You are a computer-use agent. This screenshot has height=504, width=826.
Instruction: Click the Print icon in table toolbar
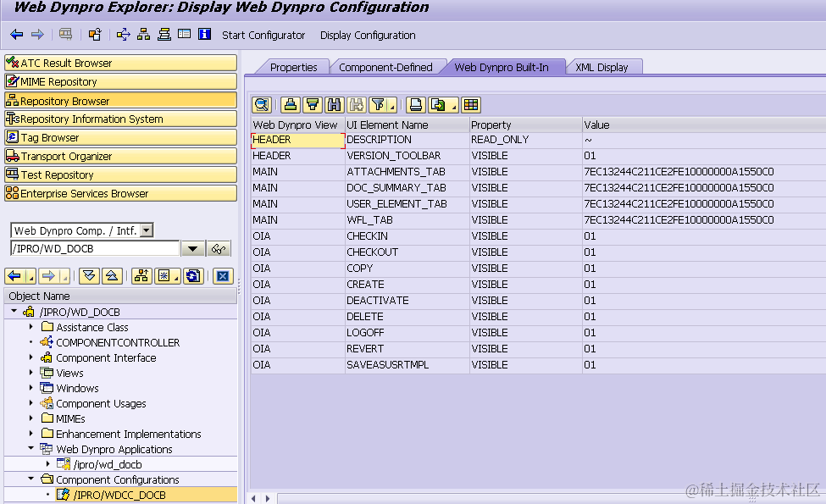(x=416, y=105)
